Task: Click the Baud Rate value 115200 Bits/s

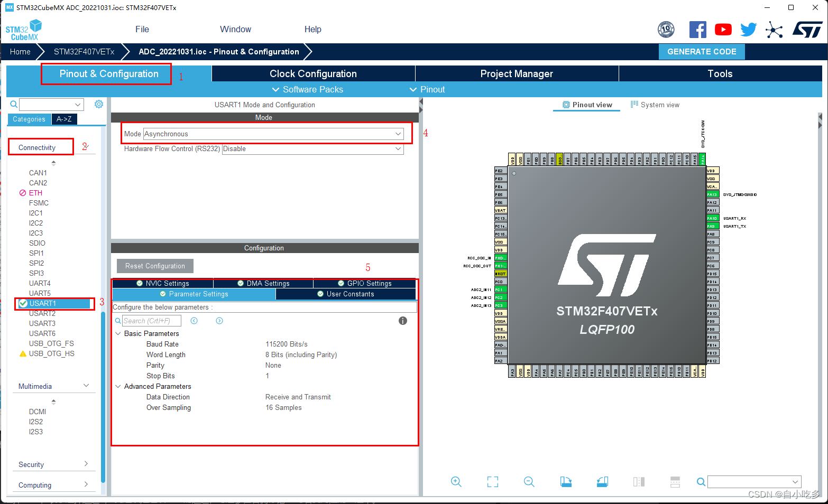Action: coord(287,344)
